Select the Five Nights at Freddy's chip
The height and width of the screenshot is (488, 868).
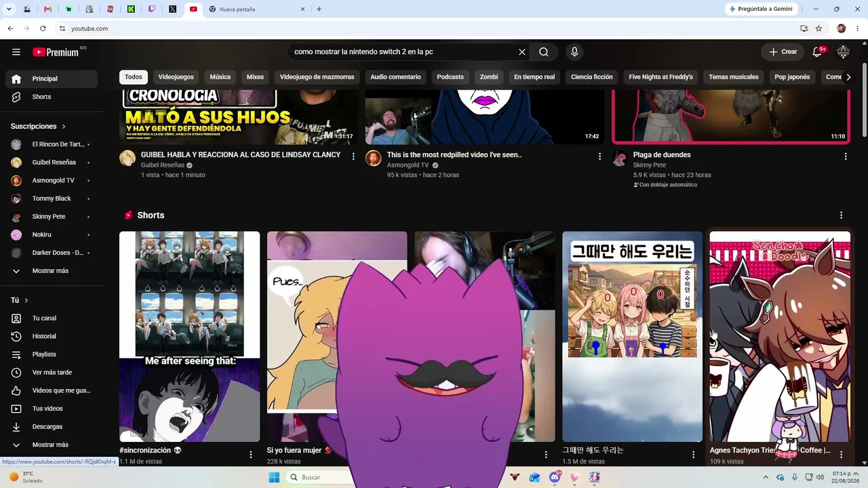pyautogui.click(x=660, y=77)
